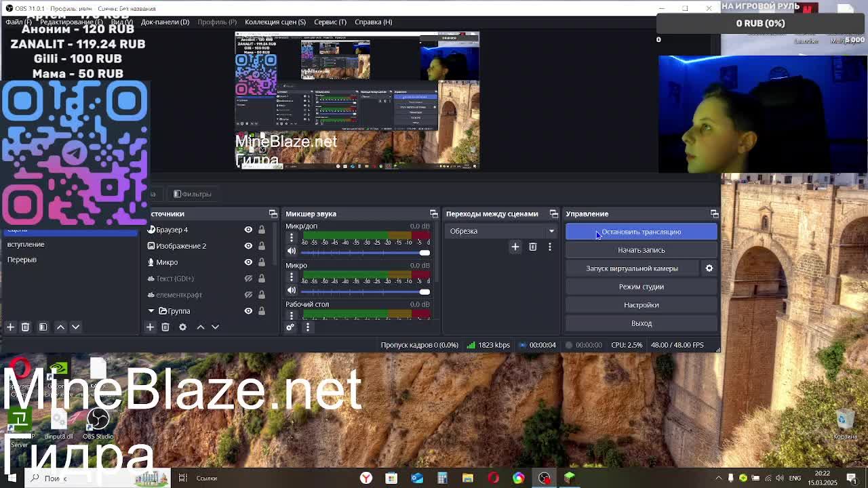868x488 pixels.
Task: Click the OBS preview canvas thumbnail
Action: pos(357,100)
